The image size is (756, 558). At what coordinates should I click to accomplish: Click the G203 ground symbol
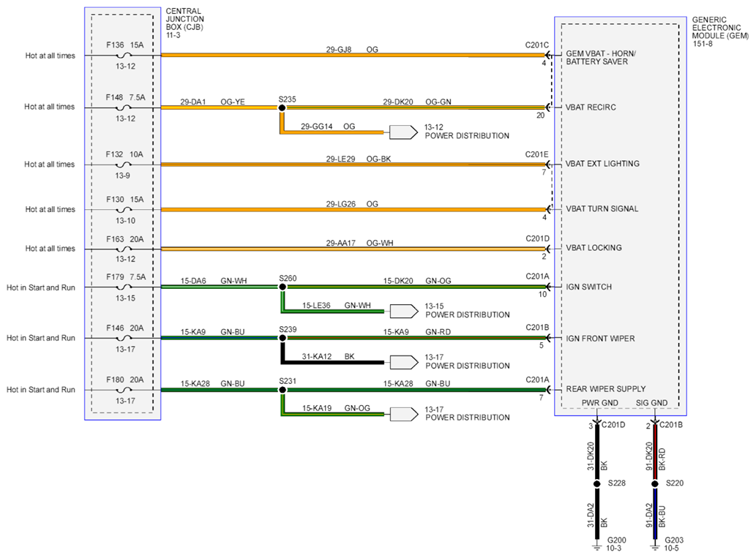click(654, 543)
